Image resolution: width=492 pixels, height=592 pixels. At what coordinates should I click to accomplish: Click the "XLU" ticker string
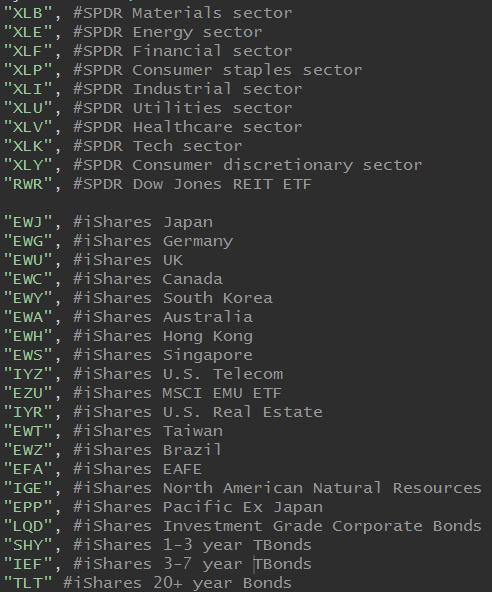(x=28, y=108)
